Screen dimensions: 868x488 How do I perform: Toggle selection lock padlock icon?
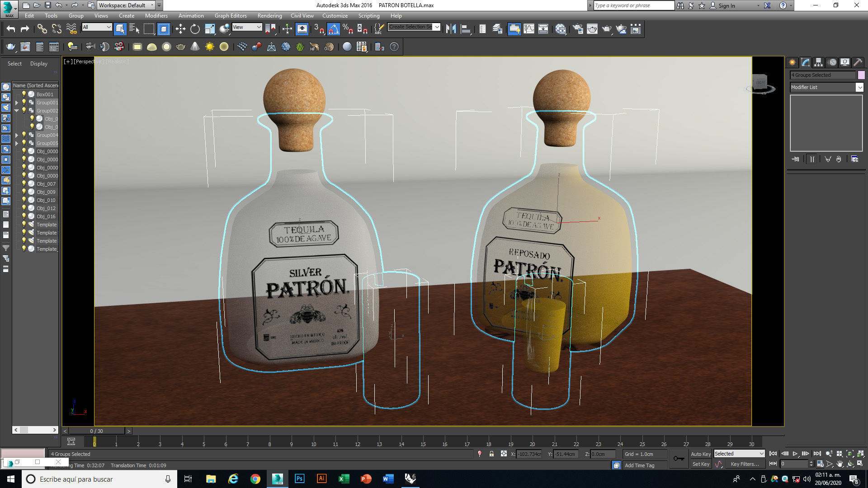pos(491,454)
